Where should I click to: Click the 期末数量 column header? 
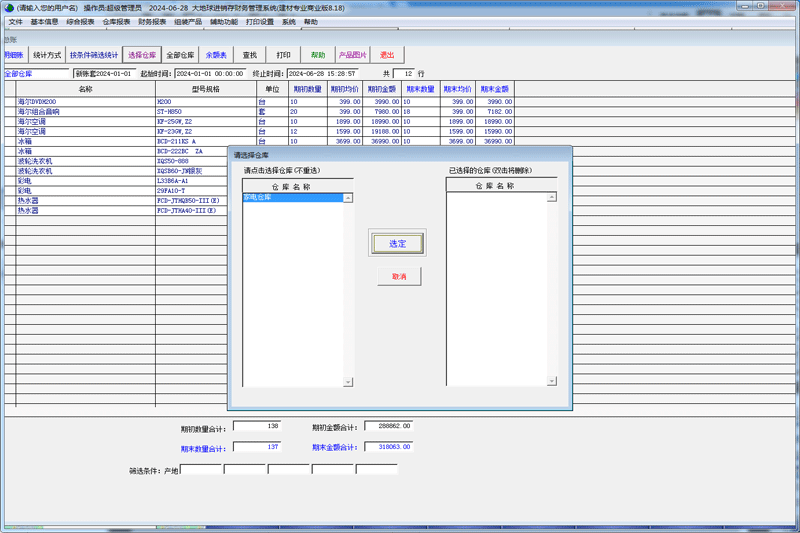click(x=420, y=89)
